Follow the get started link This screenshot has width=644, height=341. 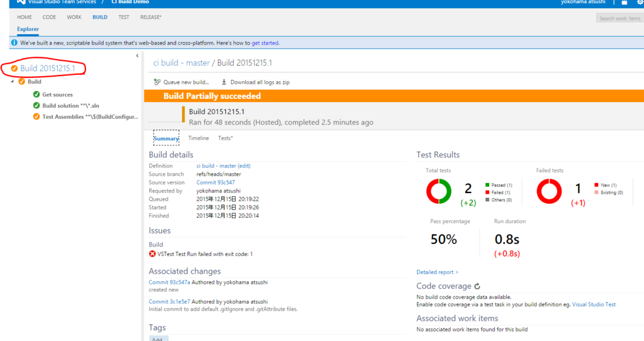[265, 43]
